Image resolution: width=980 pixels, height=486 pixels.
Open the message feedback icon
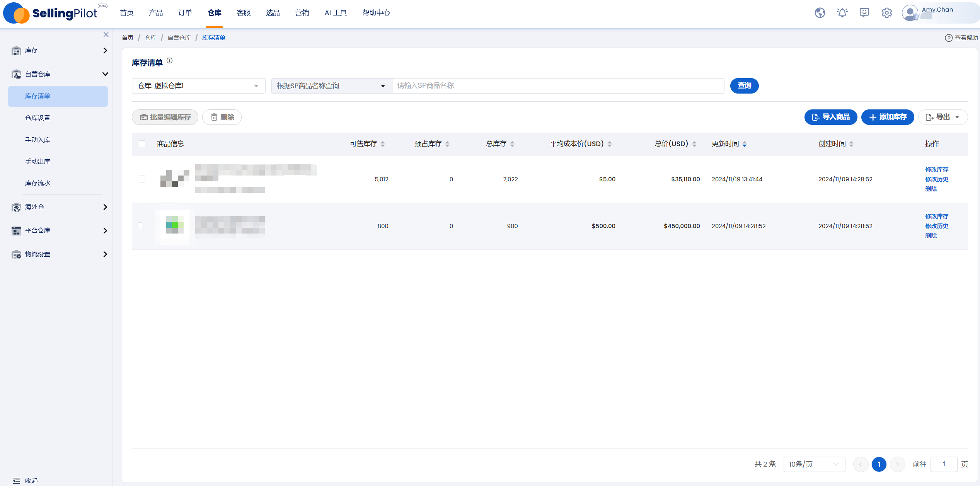pos(864,13)
